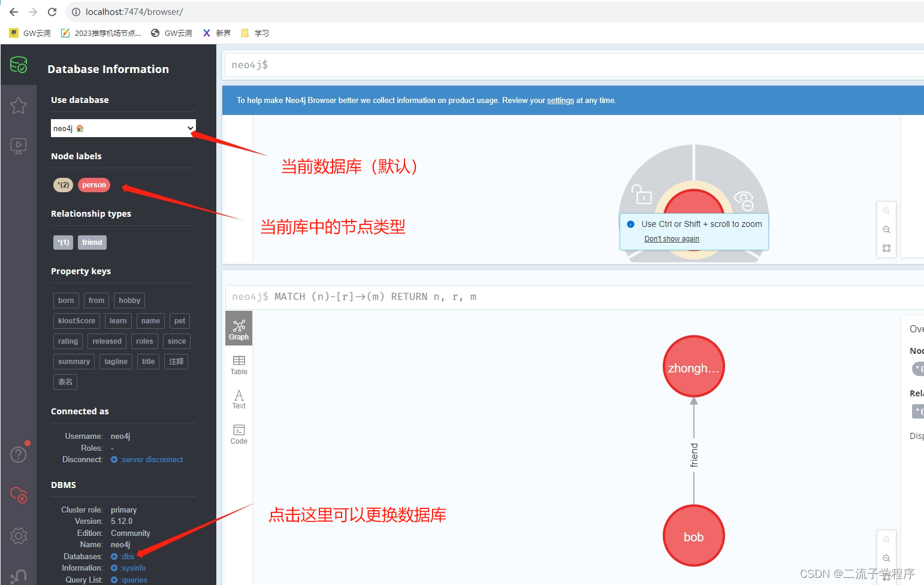Toggle the person node label filter
This screenshot has height=585, width=924.
coord(93,184)
